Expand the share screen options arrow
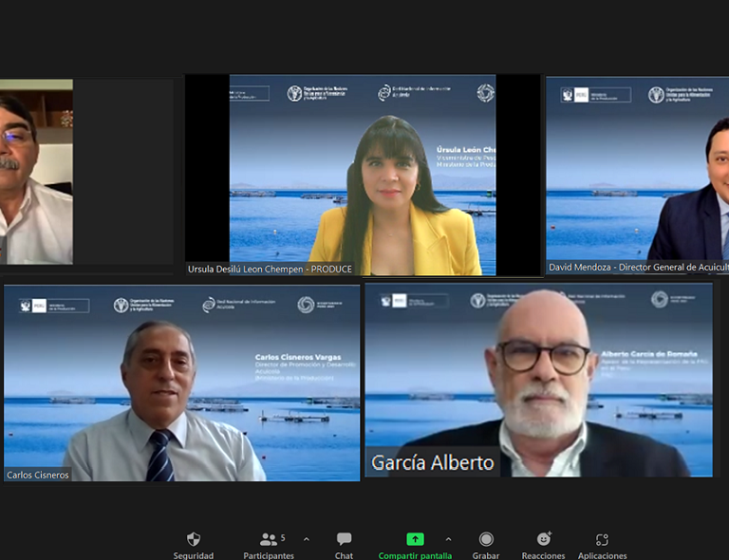This screenshot has height=560, width=729. (x=448, y=539)
